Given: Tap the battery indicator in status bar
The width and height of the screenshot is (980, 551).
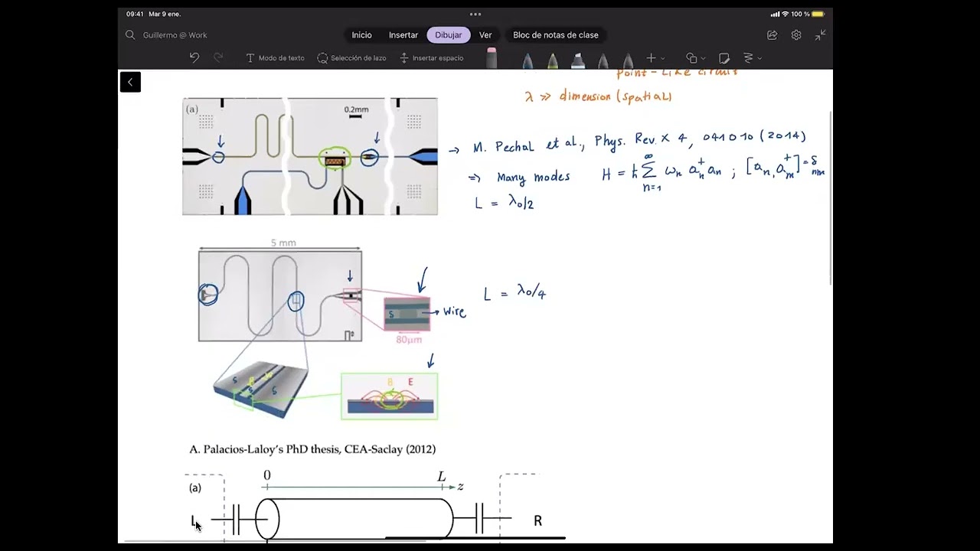Looking at the screenshot, I should [x=818, y=14].
